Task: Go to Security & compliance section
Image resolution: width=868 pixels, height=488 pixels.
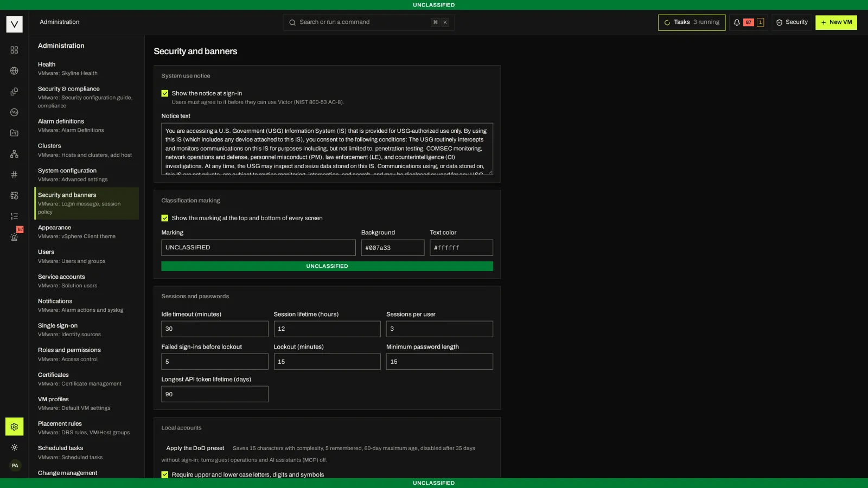Action: click(86, 97)
